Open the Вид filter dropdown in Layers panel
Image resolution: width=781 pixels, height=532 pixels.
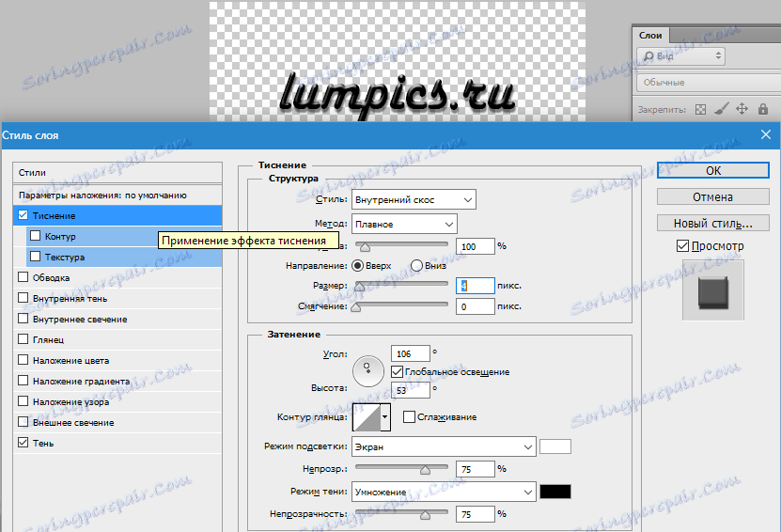(x=680, y=56)
